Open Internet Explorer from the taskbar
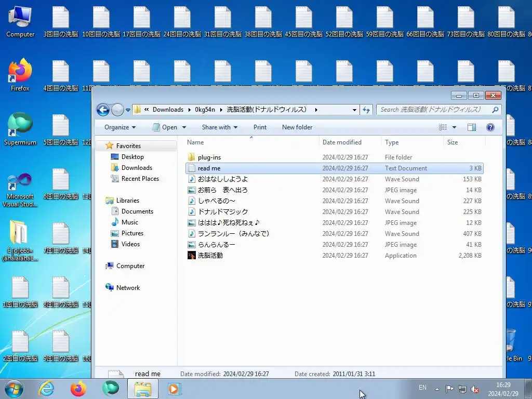 (x=46, y=389)
